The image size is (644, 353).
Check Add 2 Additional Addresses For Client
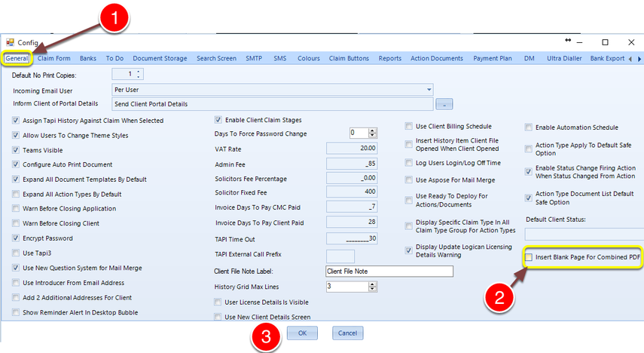(x=16, y=297)
